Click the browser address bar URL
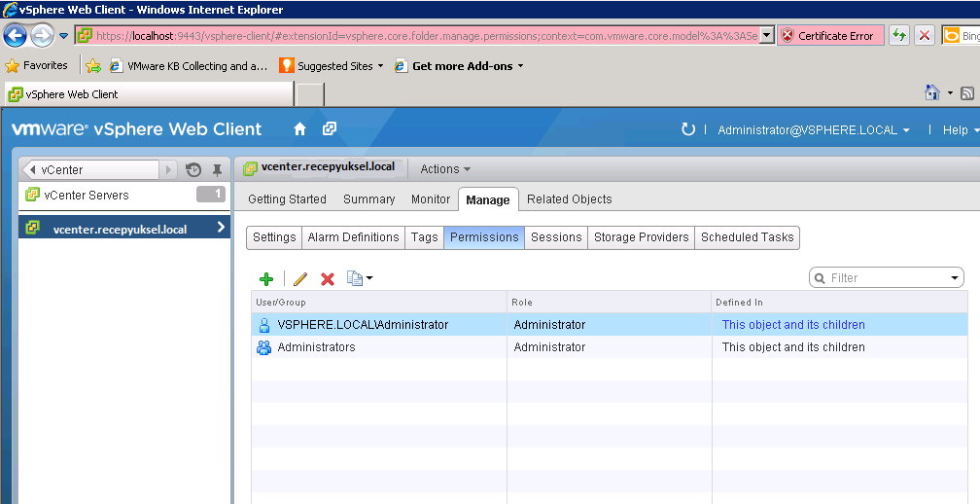The width and height of the screenshot is (980, 504). point(426,36)
